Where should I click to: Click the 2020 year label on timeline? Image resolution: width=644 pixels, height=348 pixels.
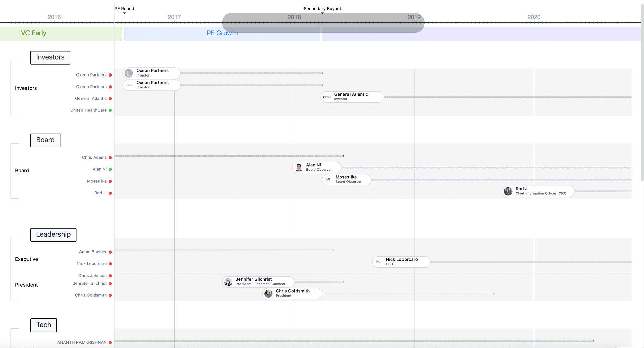coord(534,17)
